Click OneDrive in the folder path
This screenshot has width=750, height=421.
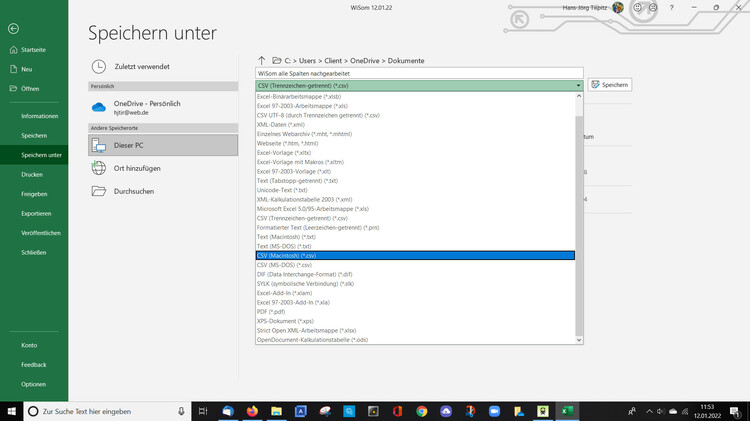(x=364, y=61)
